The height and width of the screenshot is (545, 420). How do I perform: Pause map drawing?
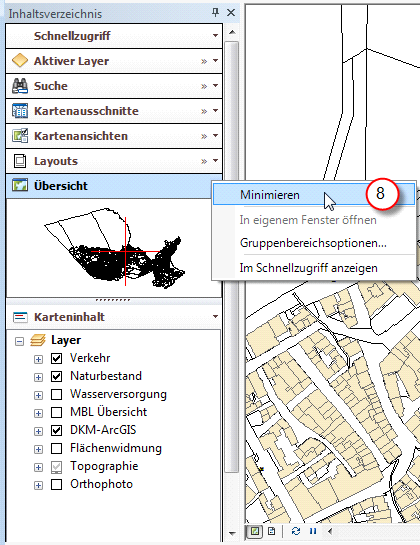tap(313, 531)
